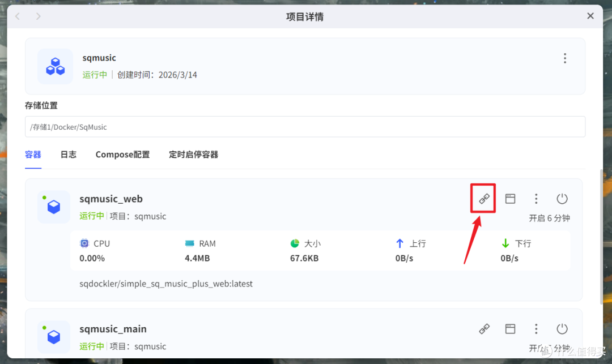Click the 创建时间：2026/3/14 text
The height and width of the screenshot is (364, 612).
pos(157,75)
